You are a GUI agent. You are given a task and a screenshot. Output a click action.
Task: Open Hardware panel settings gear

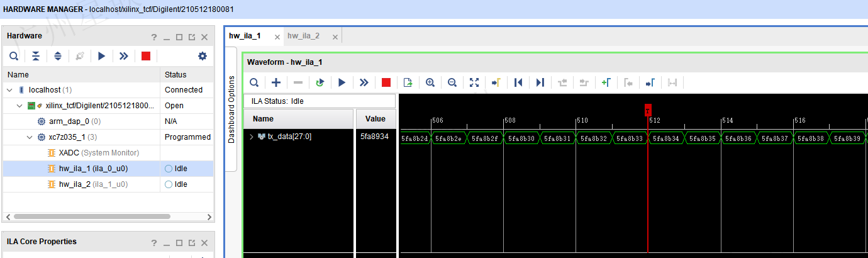coord(203,56)
